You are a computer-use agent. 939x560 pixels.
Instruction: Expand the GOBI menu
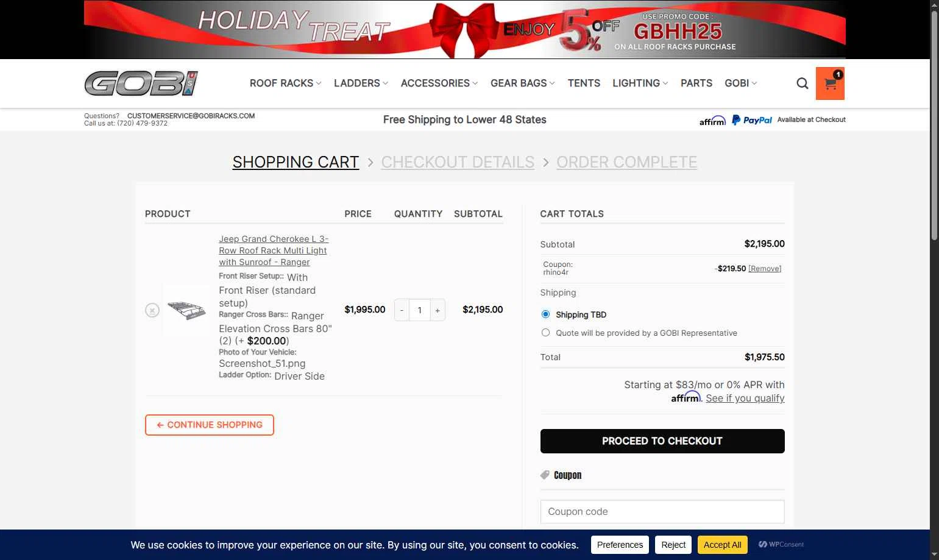click(740, 83)
